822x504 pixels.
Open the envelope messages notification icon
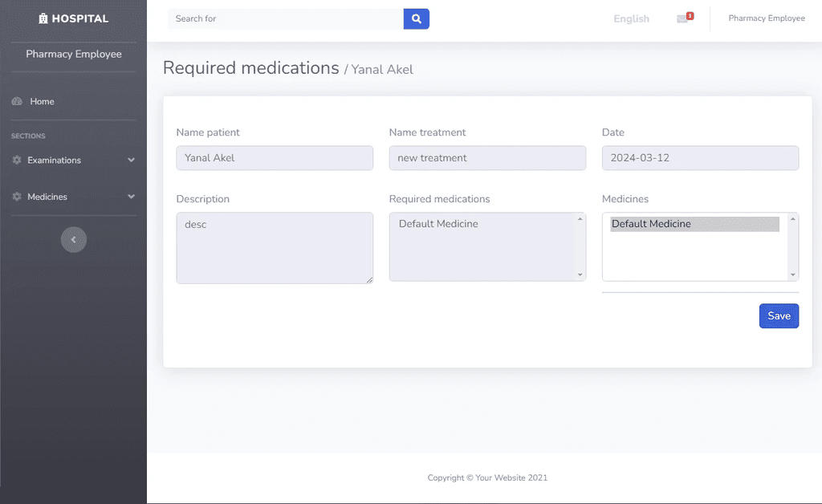click(682, 19)
